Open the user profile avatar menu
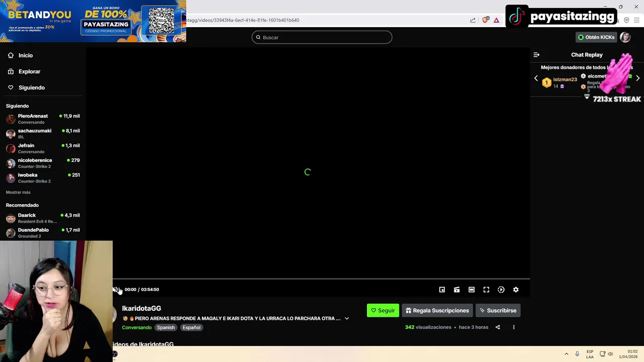This screenshot has height=362, width=644. click(625, 37)
